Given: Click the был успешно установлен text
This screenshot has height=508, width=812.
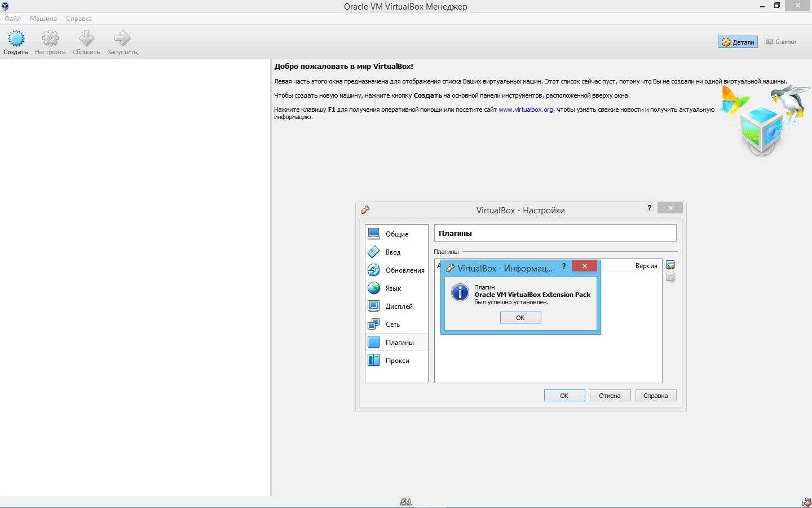Looking at the screenshot, I should point(511,302).
